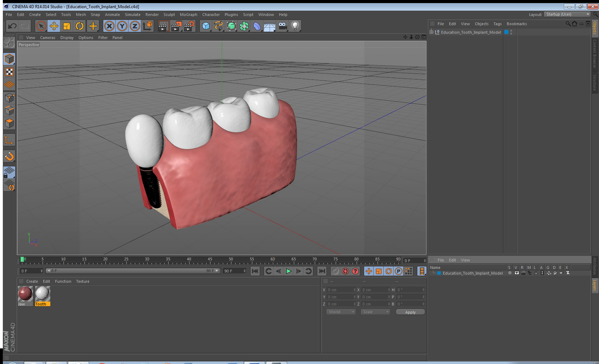Switch to Points mode
The height and width of the screenshot is (364, 599).
point(9,98)
